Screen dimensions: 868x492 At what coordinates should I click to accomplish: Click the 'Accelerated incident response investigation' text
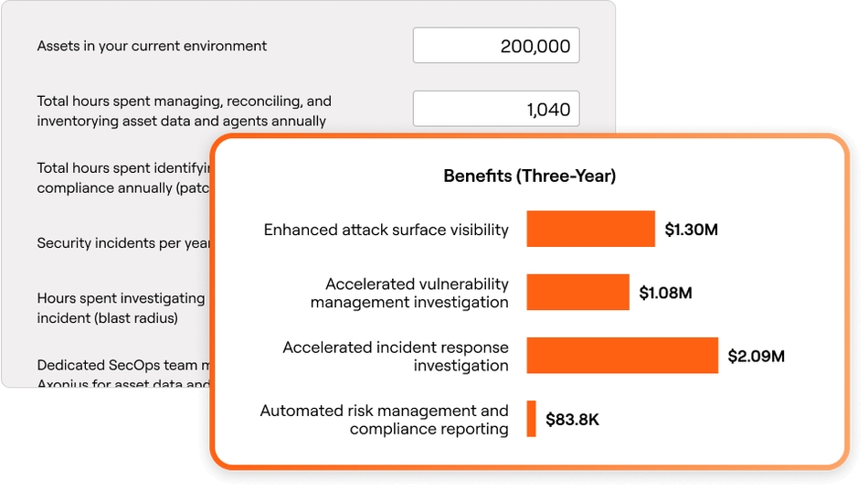(396, 357)
